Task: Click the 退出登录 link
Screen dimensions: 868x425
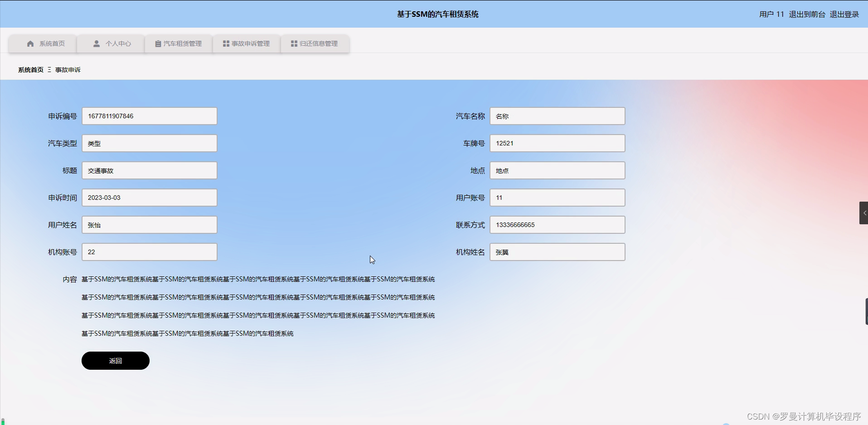Action: coord(844,14)
